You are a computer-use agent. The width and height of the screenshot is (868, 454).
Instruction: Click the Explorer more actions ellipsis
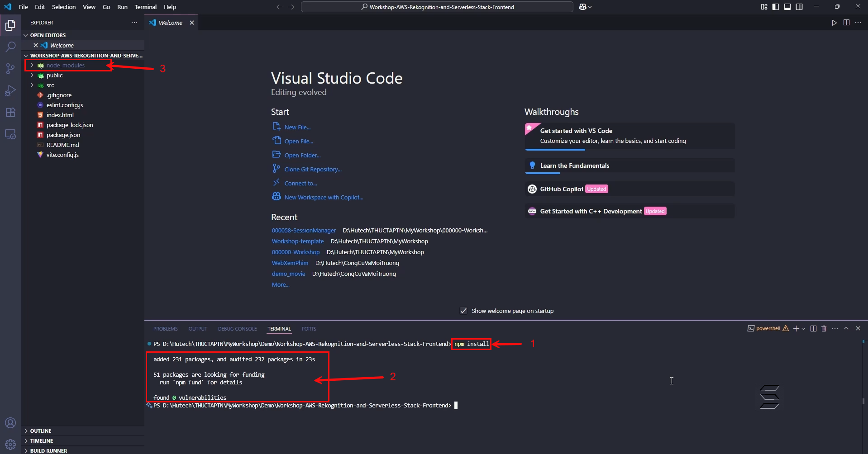click(x=134, y=23)
